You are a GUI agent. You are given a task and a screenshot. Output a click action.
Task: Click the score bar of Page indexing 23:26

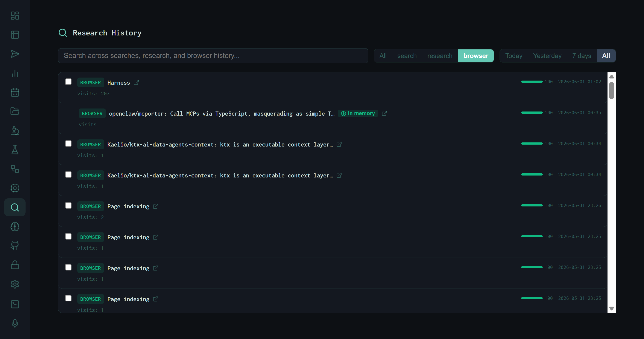532,205
